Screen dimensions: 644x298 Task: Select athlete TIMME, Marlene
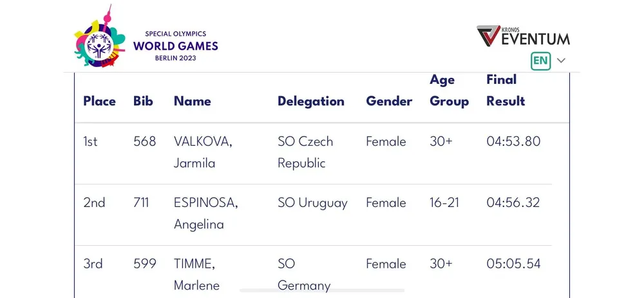tap(196, 274)
